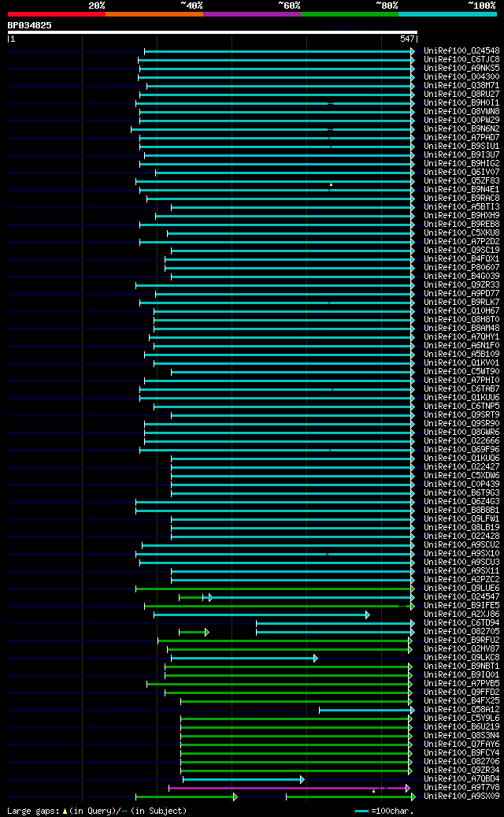Select the UniRef100_A7QBD4 label
The height and width of the screenshot is (817, 504).
461,779
